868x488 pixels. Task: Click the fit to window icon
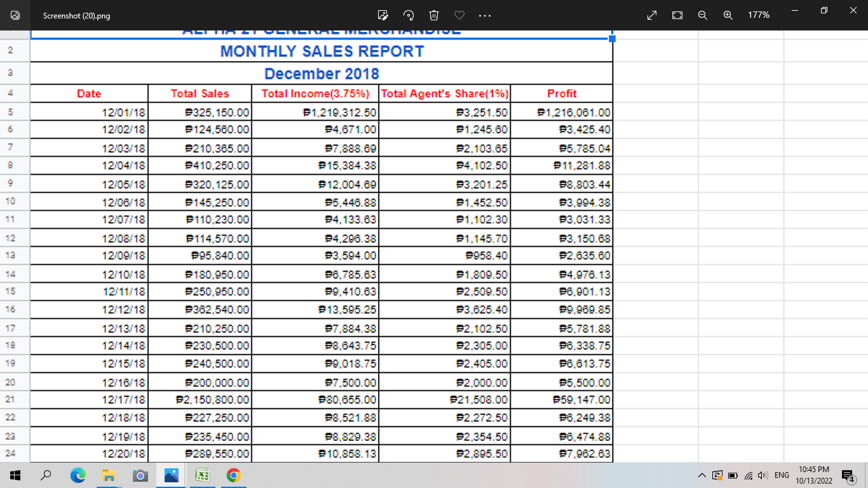[677, 15]
